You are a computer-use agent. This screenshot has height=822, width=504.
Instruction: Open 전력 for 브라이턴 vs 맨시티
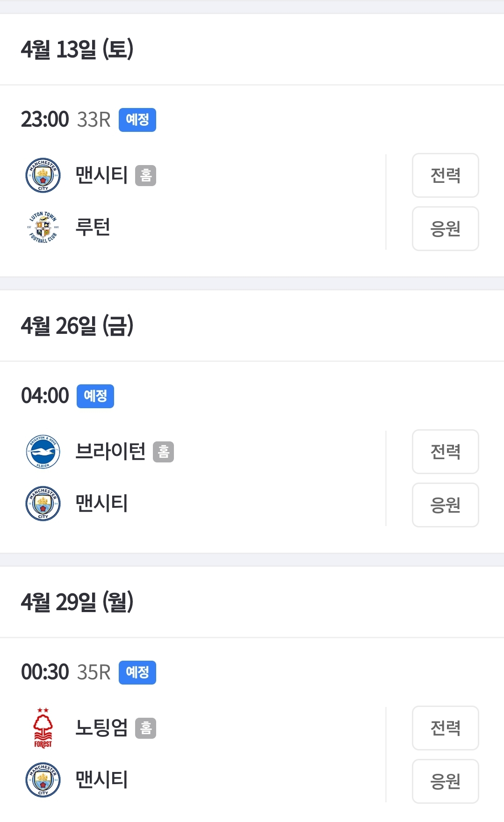click(x=446, y=452)
